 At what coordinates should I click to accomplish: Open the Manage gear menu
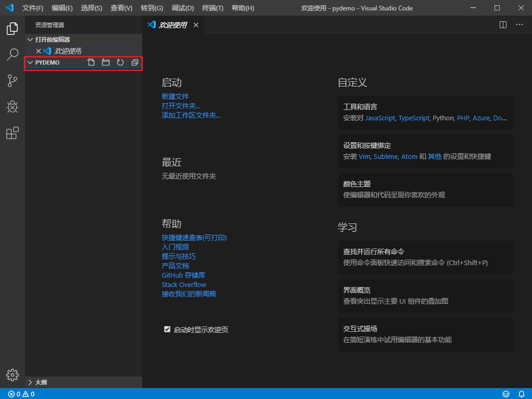[13, 375]
